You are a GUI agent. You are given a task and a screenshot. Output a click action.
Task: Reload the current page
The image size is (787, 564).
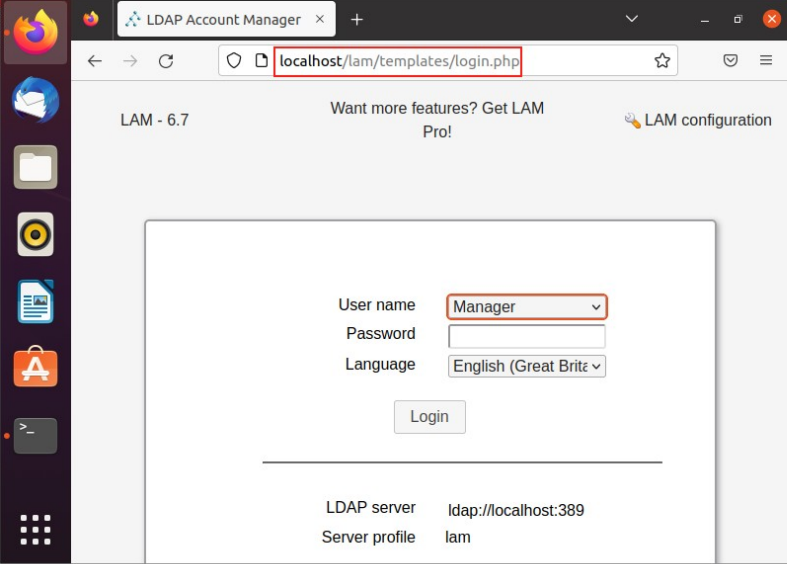(166, 61)
